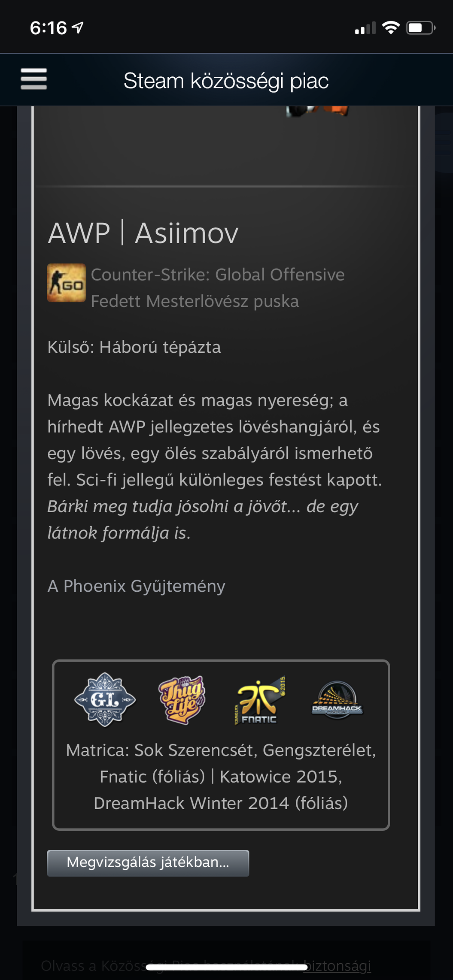Image resolution: width=453 pixels, height=980 pixels.
Task: Tap the AWP | Asiimov item title
Action: click(x=143, y=233)
